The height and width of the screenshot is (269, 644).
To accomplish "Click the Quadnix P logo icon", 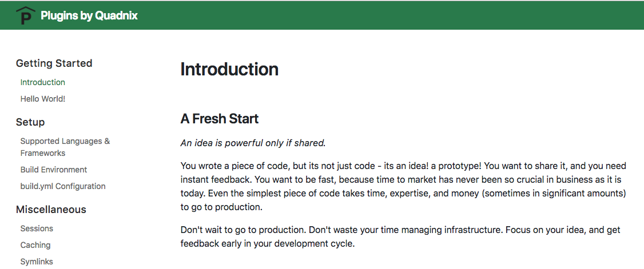I will pyautogui.click(x=25, y=16).
